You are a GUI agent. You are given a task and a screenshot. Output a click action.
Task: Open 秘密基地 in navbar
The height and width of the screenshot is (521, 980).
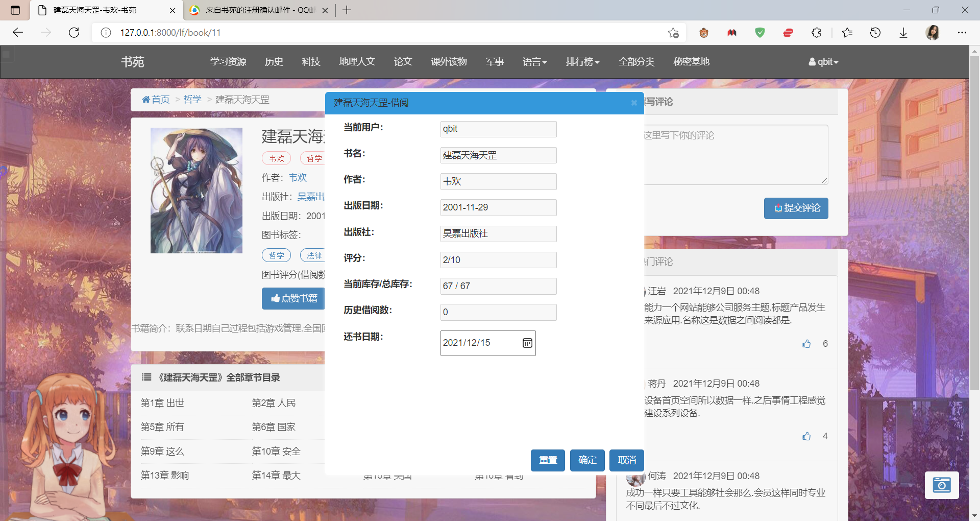coord(692,62)
